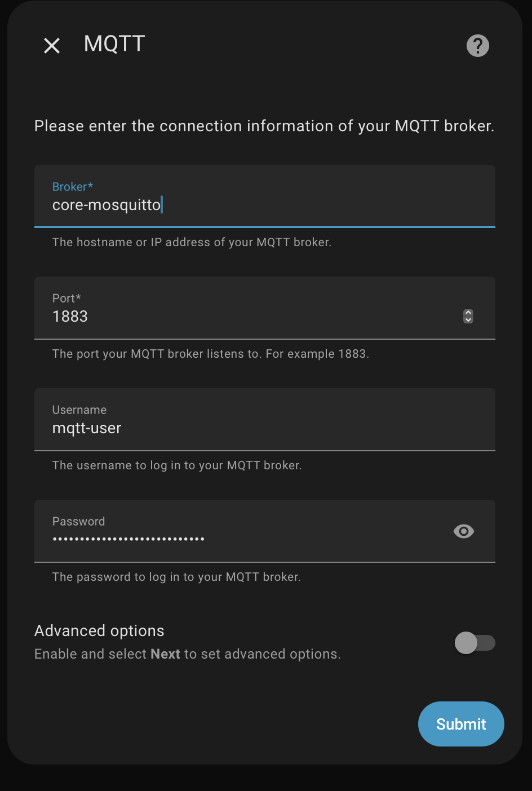Screen dimensions: 532x791
Task: Click the Advanced options heading text
Action: [99, 630]
